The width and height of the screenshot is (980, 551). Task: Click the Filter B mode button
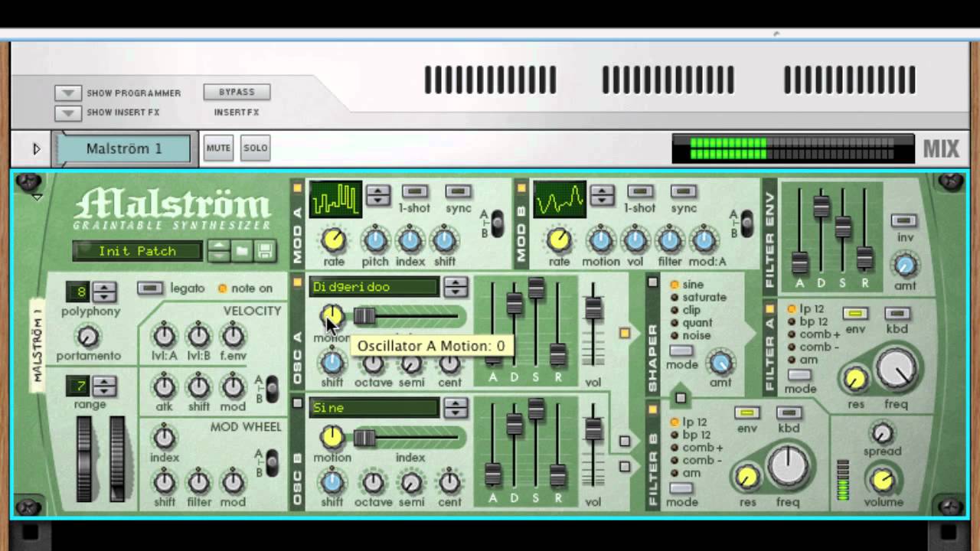coord(681,488)
